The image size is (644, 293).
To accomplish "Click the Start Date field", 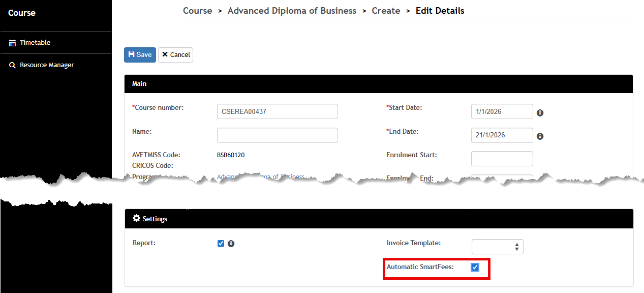I will [502, 111].
